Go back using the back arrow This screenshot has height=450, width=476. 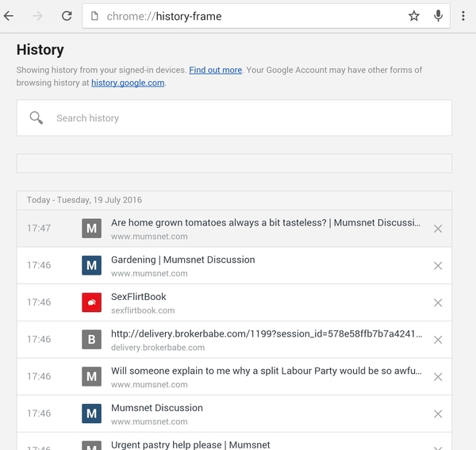click(9, 16)
